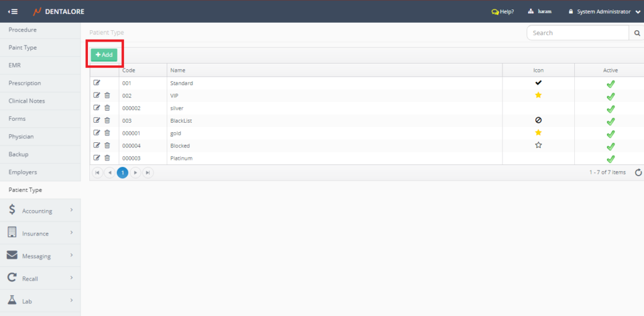Expand the Accounting sidebar section
644x316 pixels.
pos(40,211)
